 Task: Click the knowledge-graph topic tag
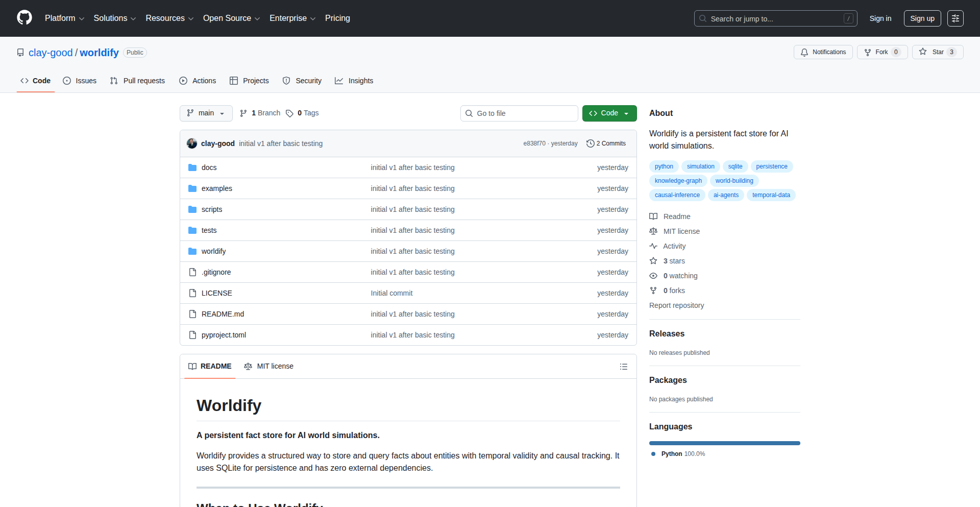(678, 181)
